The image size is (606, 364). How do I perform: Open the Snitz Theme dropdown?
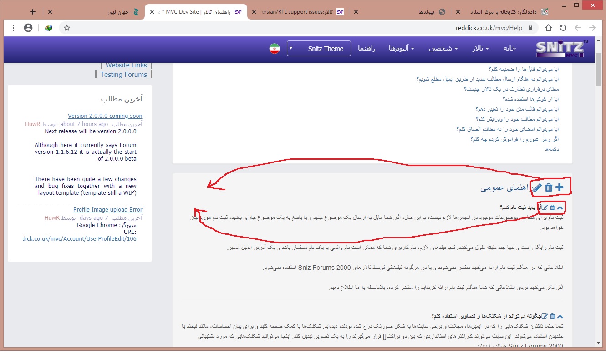pyautogui.click(x=319, y=49)
